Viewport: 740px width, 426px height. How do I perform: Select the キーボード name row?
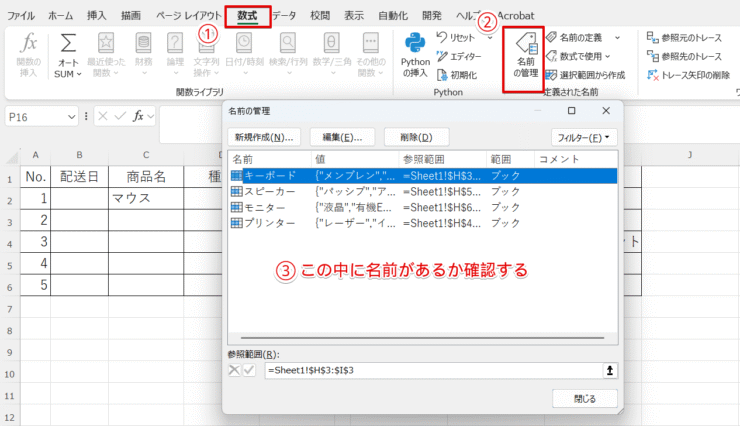click(423, 176)
